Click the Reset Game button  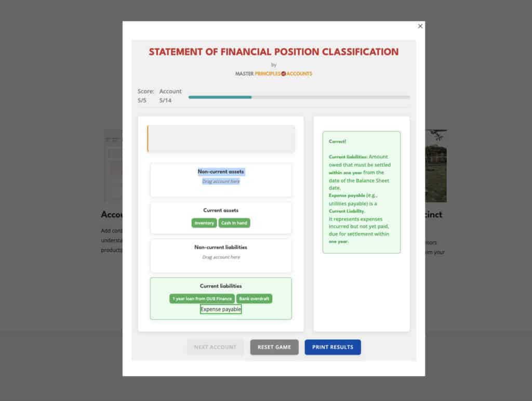click(x=274, y=347)
